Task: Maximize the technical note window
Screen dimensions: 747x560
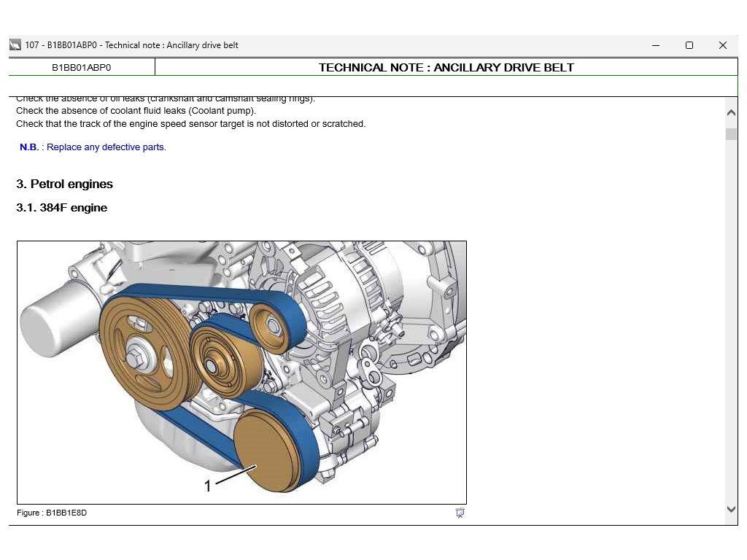Action: pos(689,45)
